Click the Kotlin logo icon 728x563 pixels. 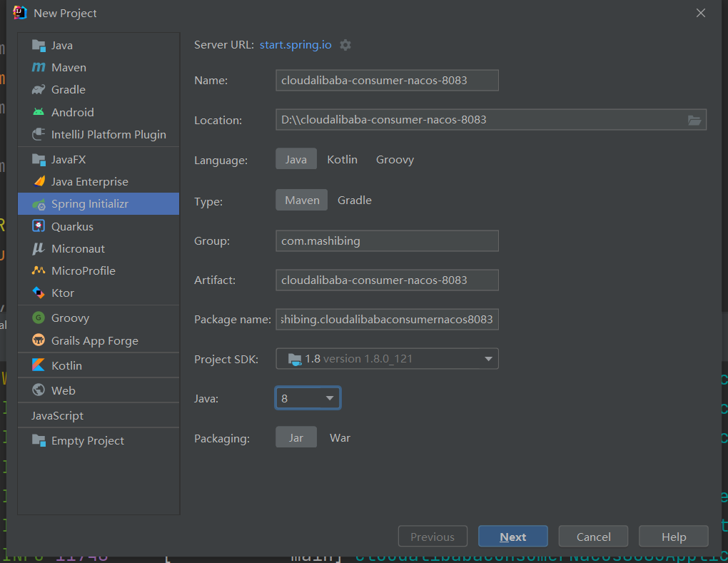click(39, 365)
